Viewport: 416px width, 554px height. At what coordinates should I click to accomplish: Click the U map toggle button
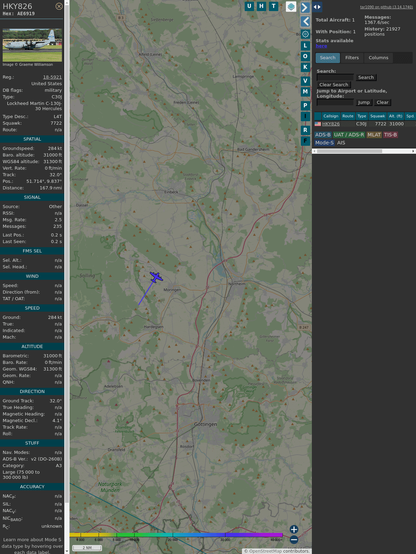pos(249,6)
